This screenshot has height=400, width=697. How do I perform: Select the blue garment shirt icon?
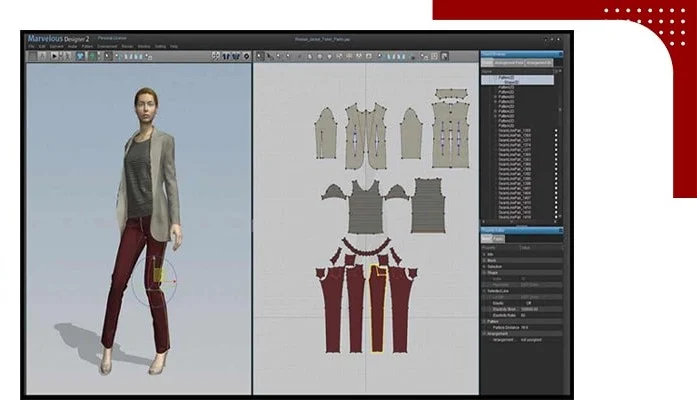[x=80, y=56]
